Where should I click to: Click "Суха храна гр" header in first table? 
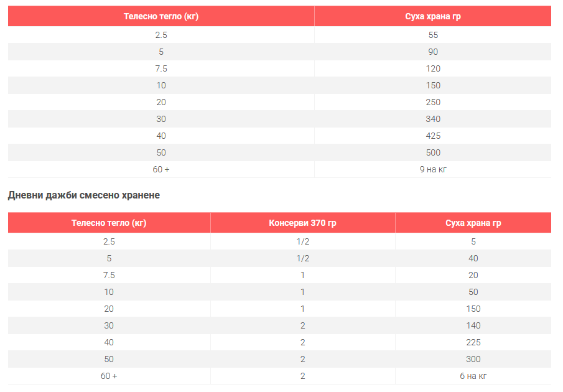pos(433,16)
